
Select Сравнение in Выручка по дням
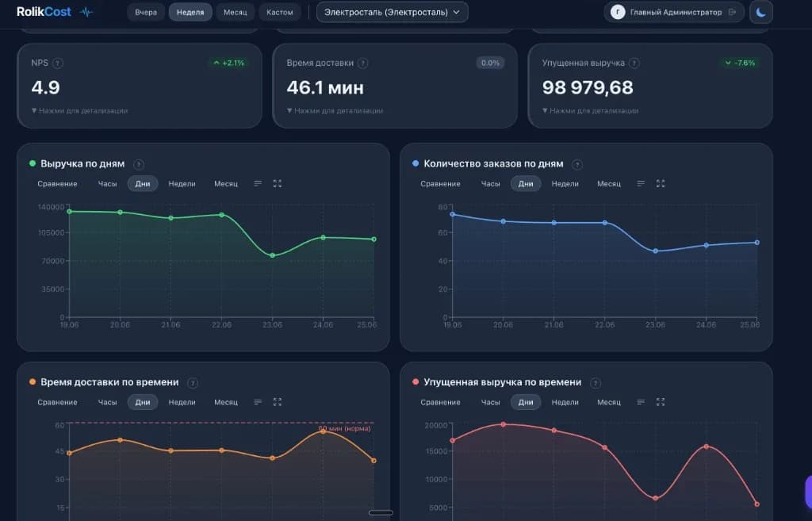pos(57,184)
